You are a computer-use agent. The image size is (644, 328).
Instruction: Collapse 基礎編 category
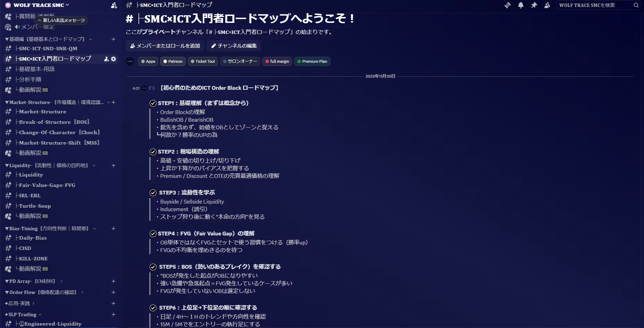point(47,39)
